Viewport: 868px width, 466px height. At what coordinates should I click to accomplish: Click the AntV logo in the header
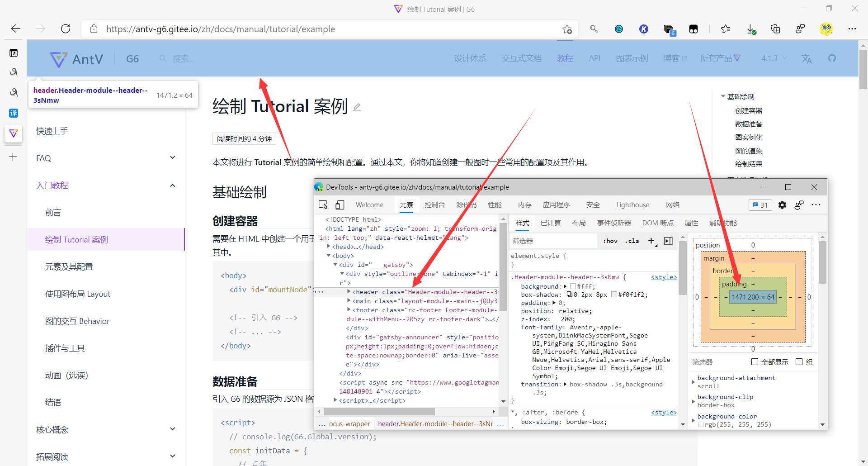[77, 59]
